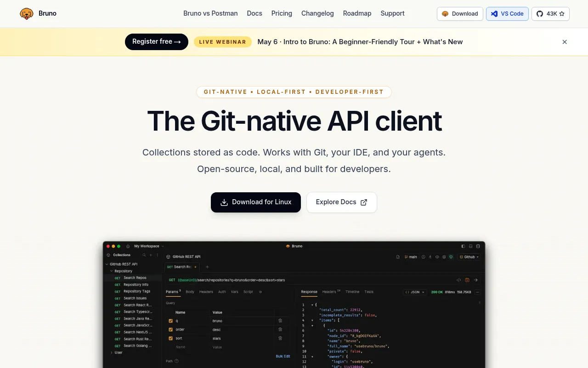Click the generate code </> icon
This screenshot has width=588, height=368.
click(x=458, y=280)
